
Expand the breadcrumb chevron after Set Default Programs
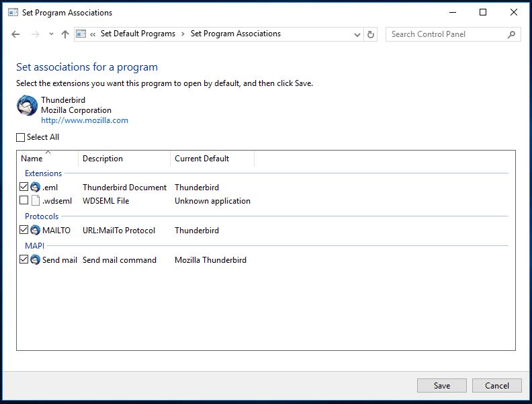[x=183, y=34]
